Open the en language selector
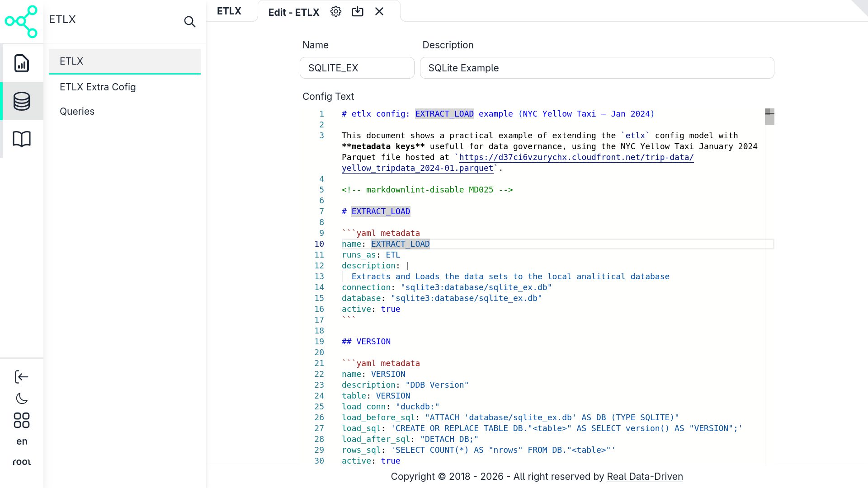This screenshot has width=868, height=488. (x=22, y=441)
